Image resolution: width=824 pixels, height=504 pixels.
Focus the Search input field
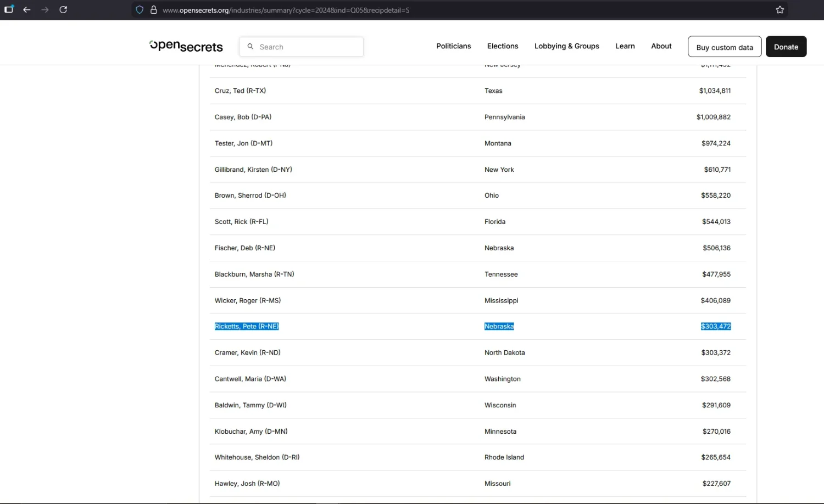click(302, 47)
